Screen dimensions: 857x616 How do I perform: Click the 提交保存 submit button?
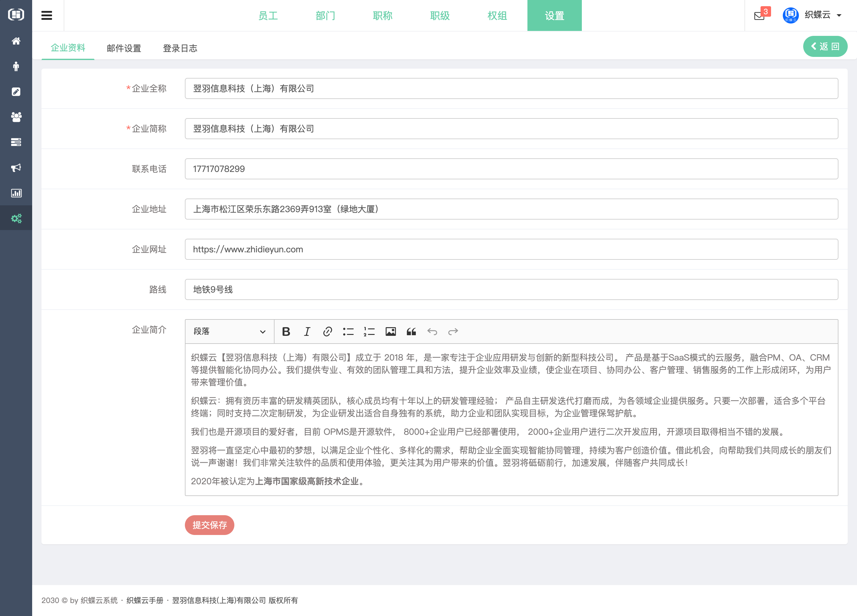coord(209,525)
